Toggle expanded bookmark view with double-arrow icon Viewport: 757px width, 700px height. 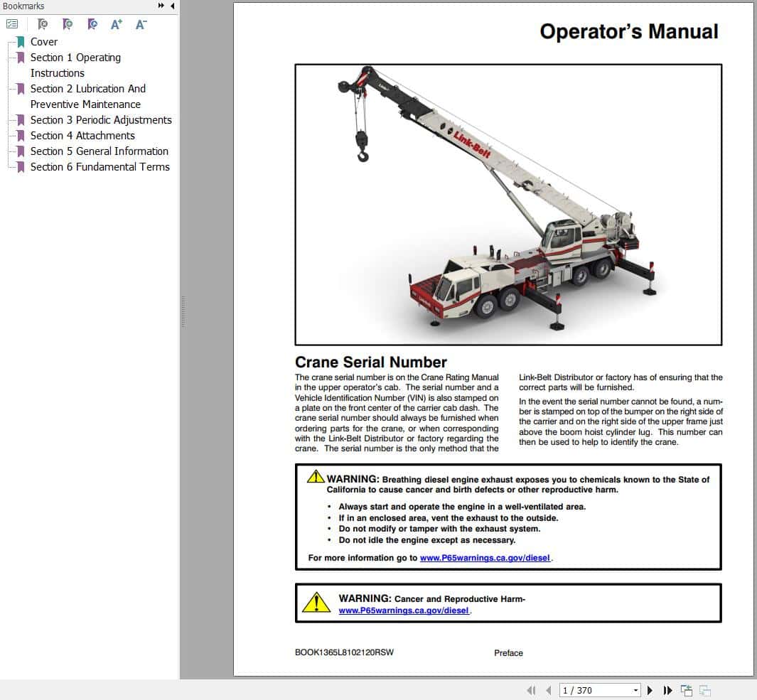click(x=160, y=6)
